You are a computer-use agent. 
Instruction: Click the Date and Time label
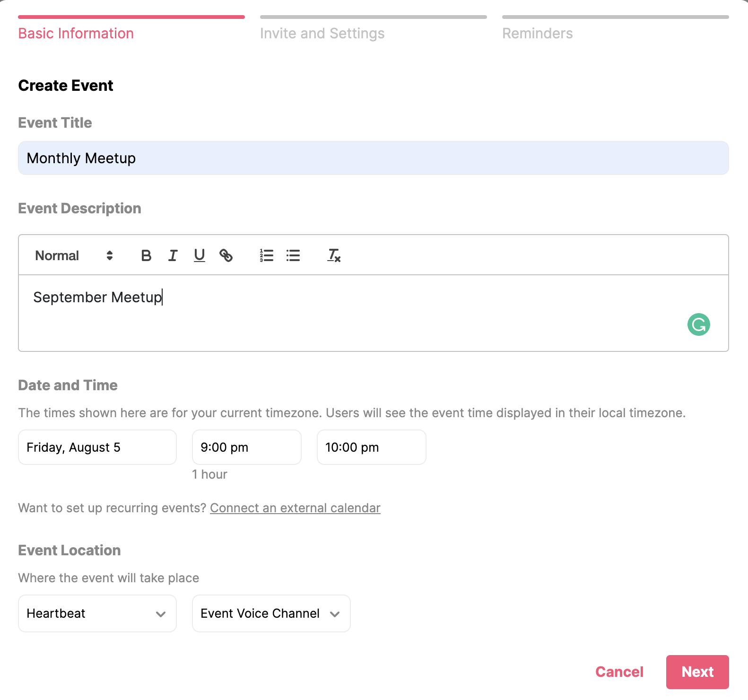(68, 385)
